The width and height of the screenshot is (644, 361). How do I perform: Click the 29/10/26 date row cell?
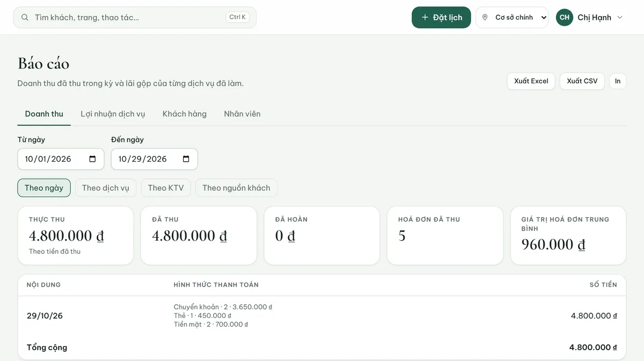pyautogui.click(x=45, y=316)
